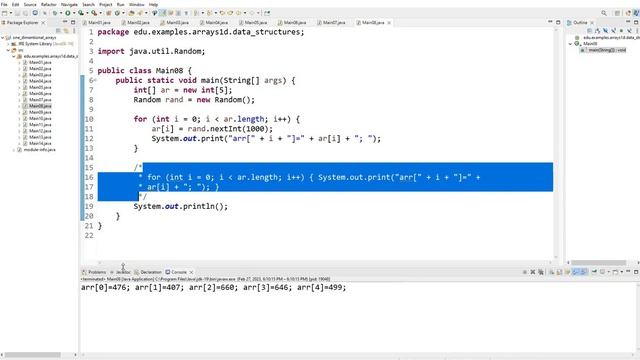Click the New Java Package toolbar icon
Viewport: 640px width, 360px height.
point(109,13)
